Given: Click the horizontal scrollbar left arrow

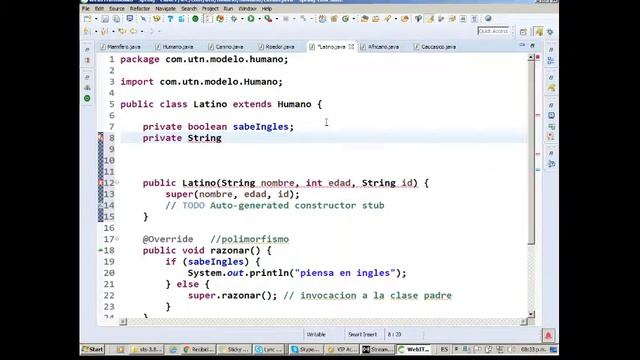Looking at the screenshot, I should (x=123, y=322).
